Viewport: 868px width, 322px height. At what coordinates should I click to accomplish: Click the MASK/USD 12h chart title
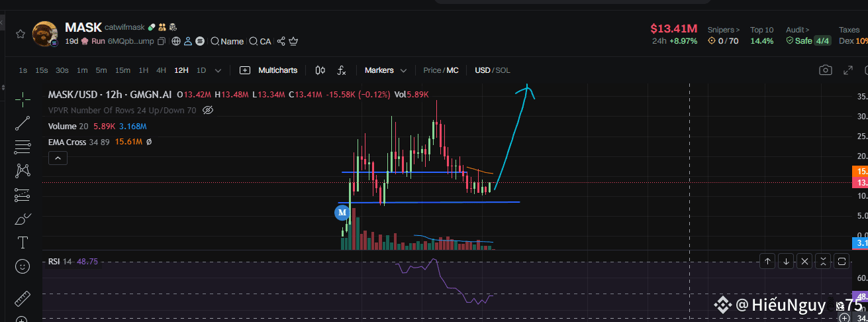coord(110,95)
